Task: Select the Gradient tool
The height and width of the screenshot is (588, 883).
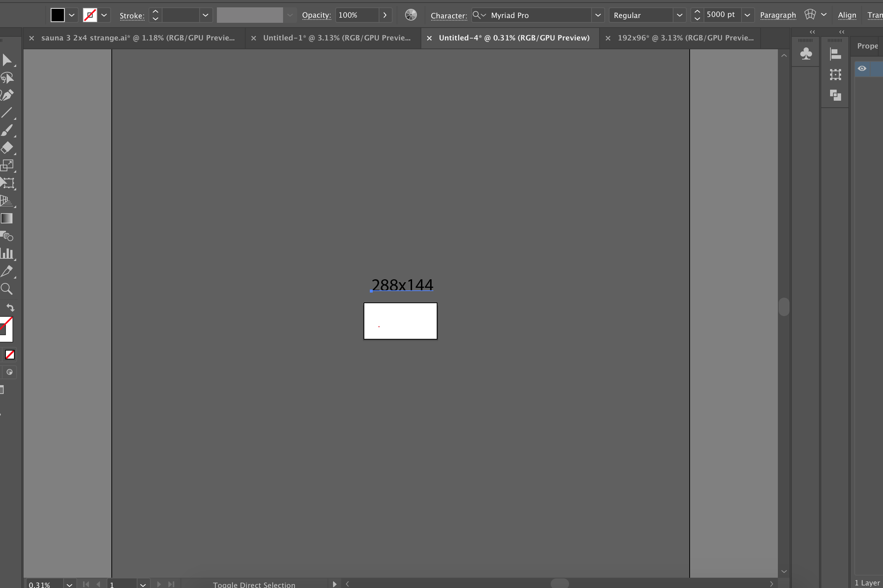Action: 7,218
